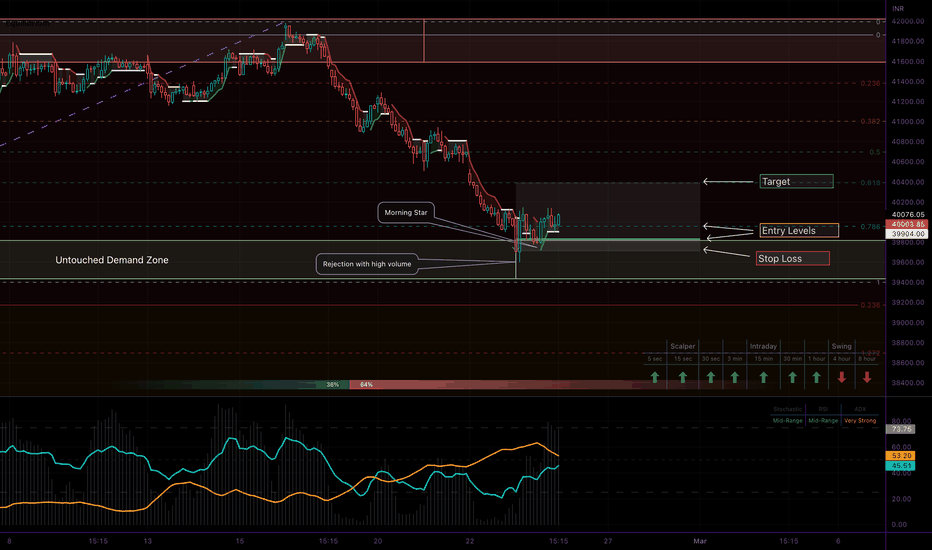Click the cyan 45.51 indicator value tag
Viewport: 932px width, 550px height.
(x=900, y=466)
